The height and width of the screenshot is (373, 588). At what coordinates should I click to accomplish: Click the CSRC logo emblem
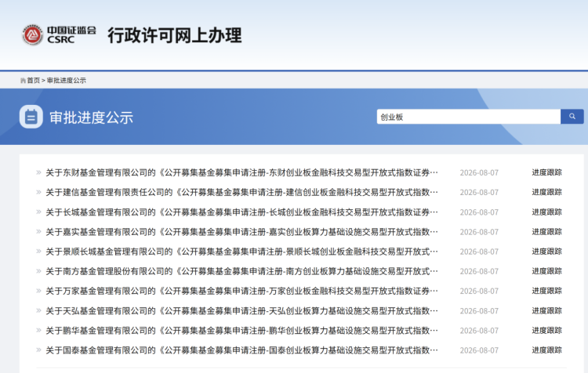pos(33,35)
